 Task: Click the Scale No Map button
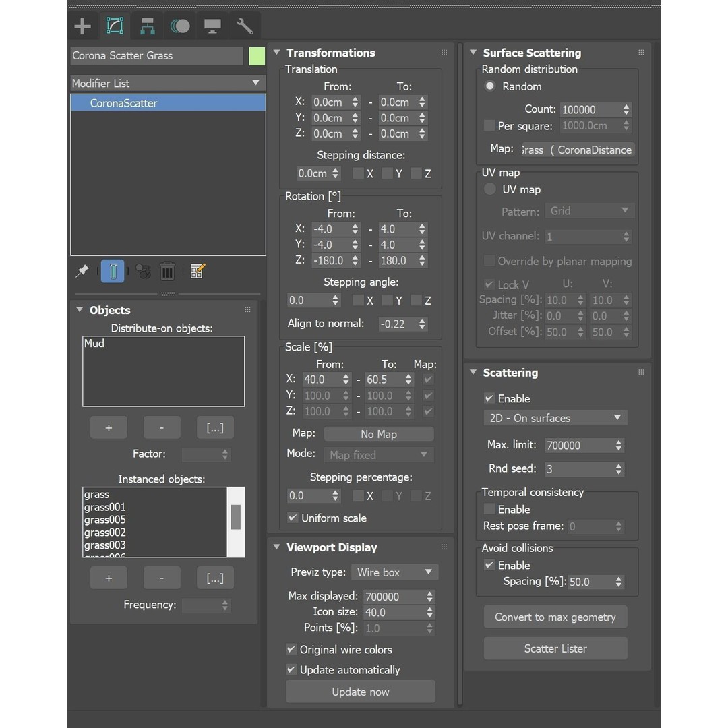pyautogui.click(x=379, y=434)
